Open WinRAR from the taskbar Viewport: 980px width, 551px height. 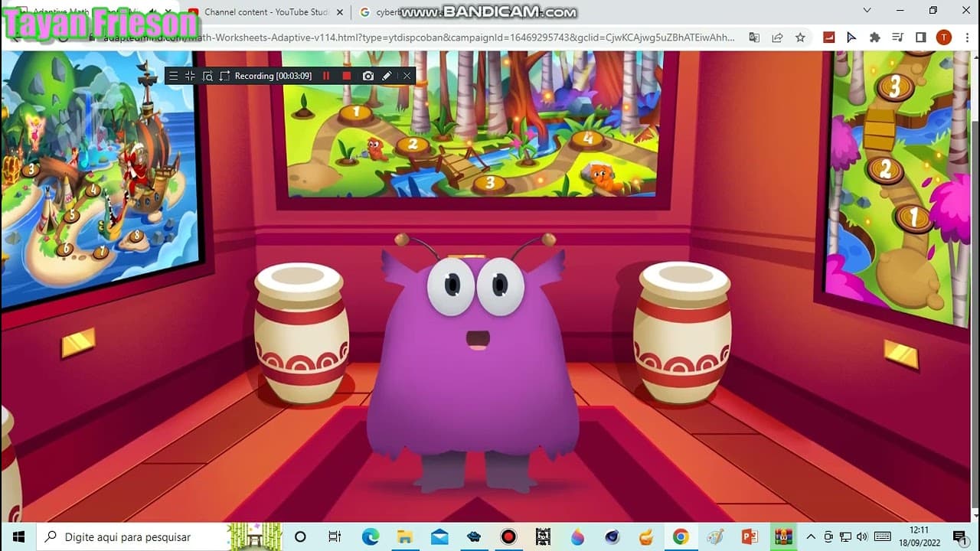(x=783, y=536)
